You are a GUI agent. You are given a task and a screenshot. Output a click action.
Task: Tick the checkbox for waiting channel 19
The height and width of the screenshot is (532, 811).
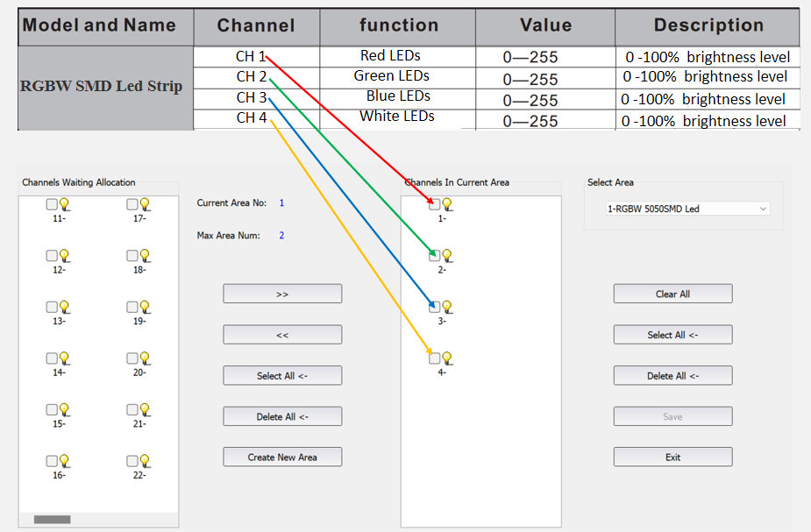pos(132,307)
